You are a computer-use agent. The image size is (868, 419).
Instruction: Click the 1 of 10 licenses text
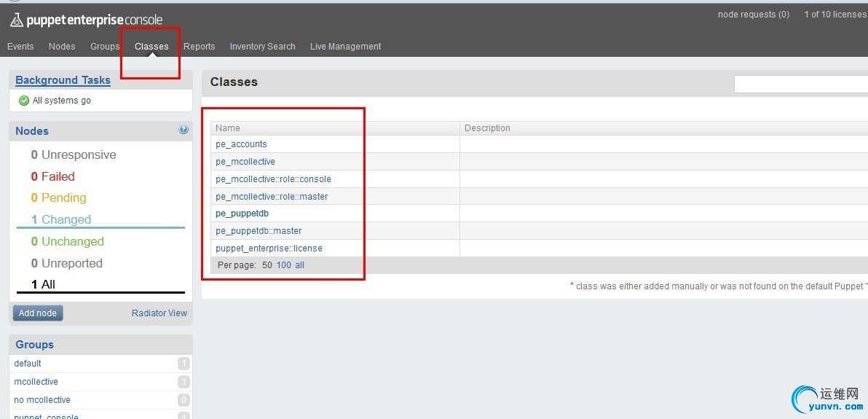[x=836, y=15]
